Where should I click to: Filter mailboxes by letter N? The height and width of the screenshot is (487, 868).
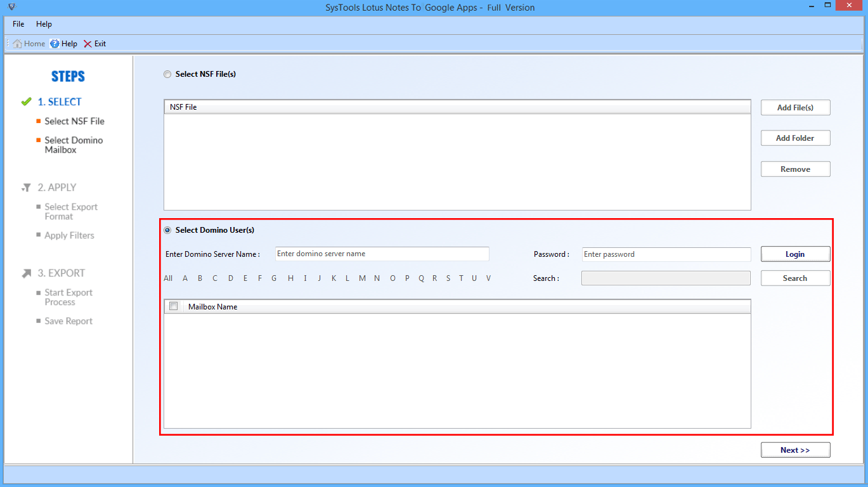tap(377, 278)
